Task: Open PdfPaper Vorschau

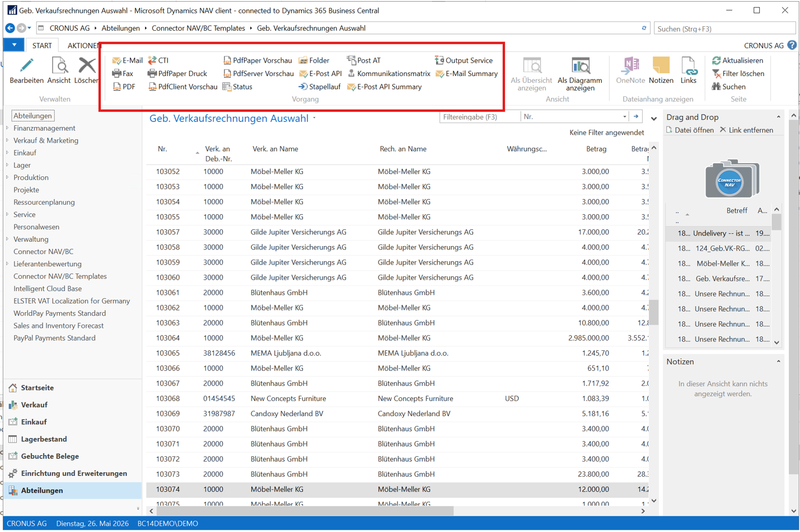Action: pos(258,60)
